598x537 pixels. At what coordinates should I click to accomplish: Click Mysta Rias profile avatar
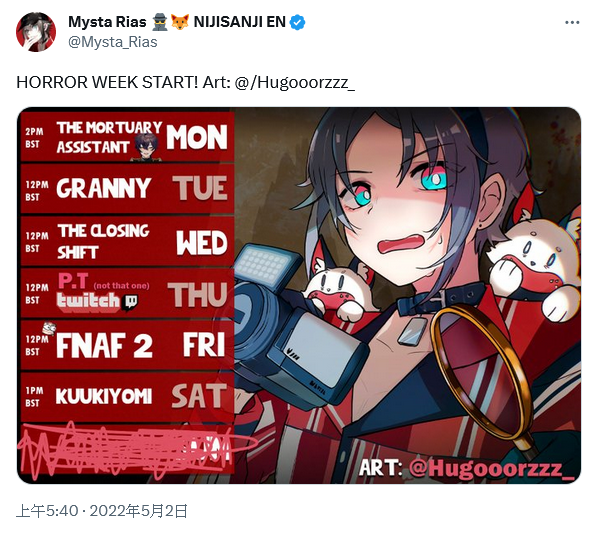click(36, 32)
